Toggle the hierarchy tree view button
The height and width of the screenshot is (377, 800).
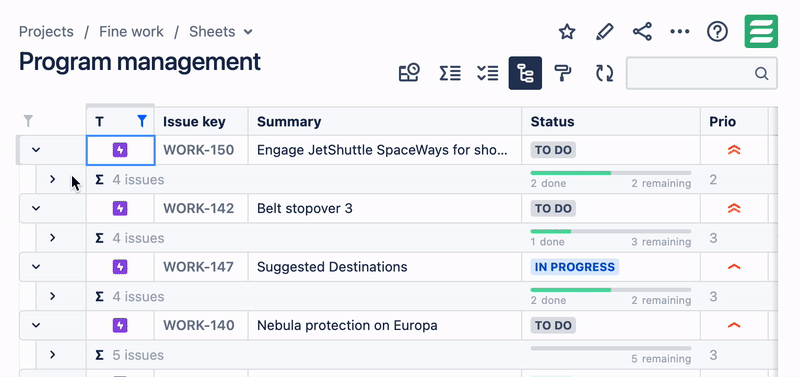point(525,73)
